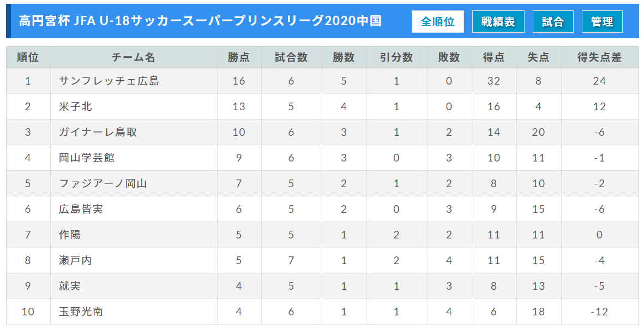The height and width of the screenshot is (329, 644).
Task: Select team 就実
Action: pyautogui.click(x=70, y=286)
